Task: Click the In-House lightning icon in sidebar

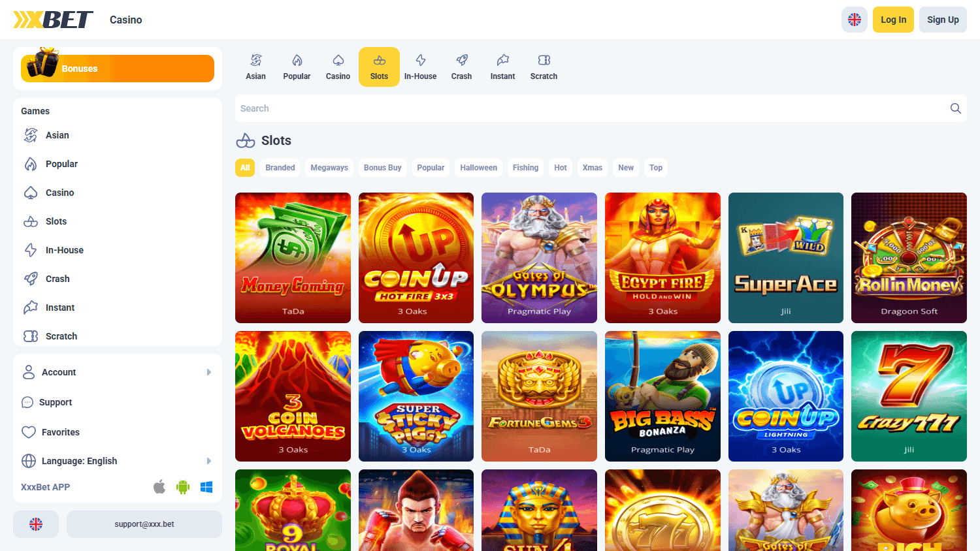Action: [31, 250]
